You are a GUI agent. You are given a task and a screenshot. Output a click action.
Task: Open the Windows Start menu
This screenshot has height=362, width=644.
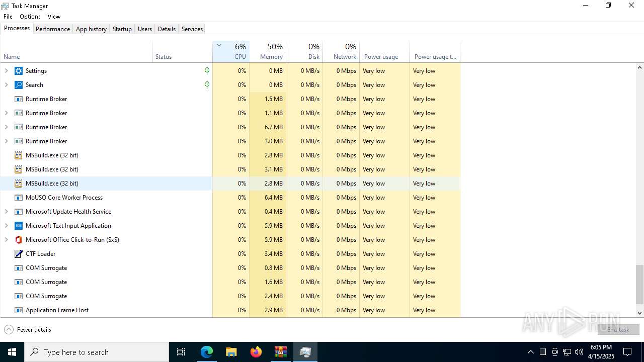(12, 352)
